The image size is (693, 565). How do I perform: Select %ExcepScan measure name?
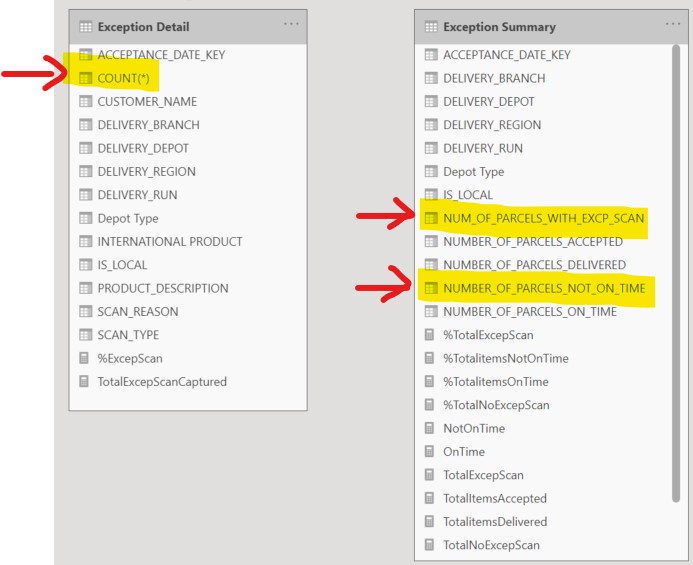[130, 358]
